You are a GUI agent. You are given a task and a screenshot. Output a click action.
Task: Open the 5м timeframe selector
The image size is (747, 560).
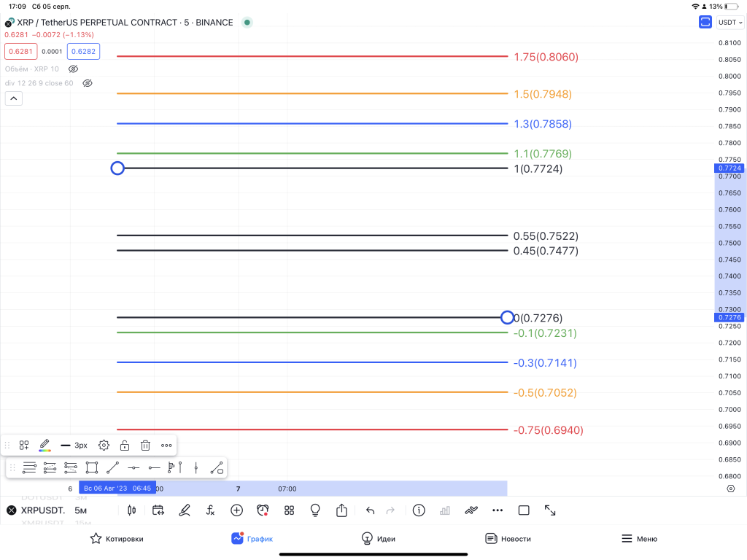tap(80, 510)
